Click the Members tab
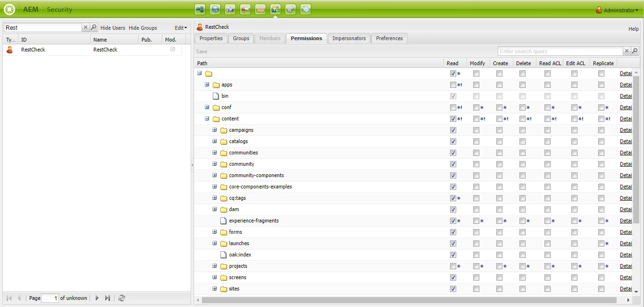Viewport: 644px width, 307px height. [x=270, y=38]
